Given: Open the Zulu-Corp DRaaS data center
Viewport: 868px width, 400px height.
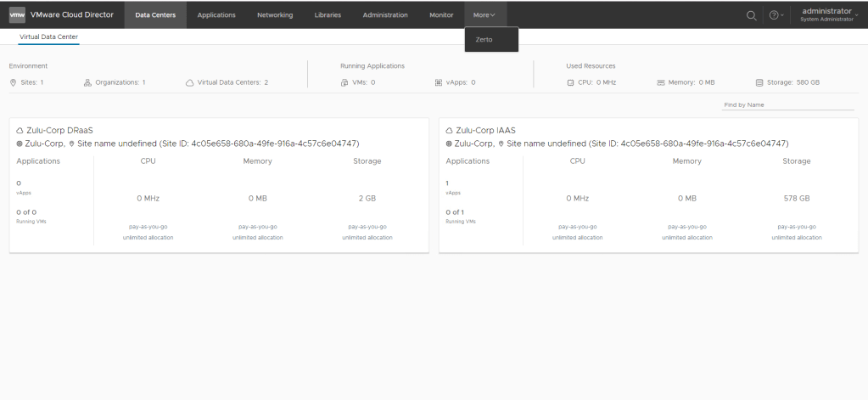Looking at the screenshot, I should point(59,131).
